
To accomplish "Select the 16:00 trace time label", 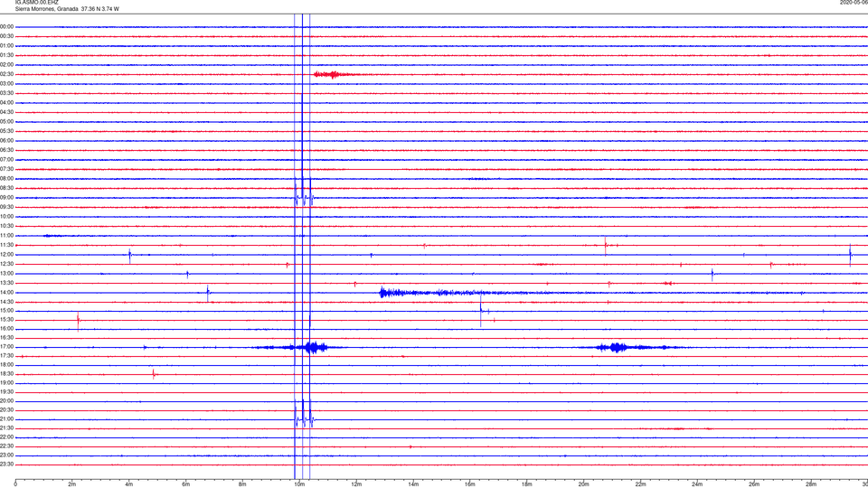I will [x=6, y=329].
